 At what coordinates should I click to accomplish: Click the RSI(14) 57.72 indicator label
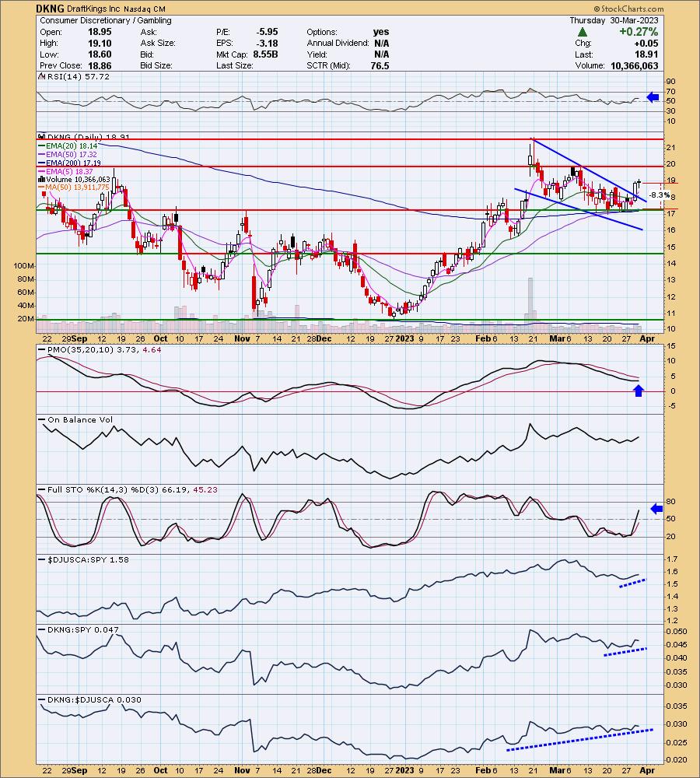click(x=75, y=77)
